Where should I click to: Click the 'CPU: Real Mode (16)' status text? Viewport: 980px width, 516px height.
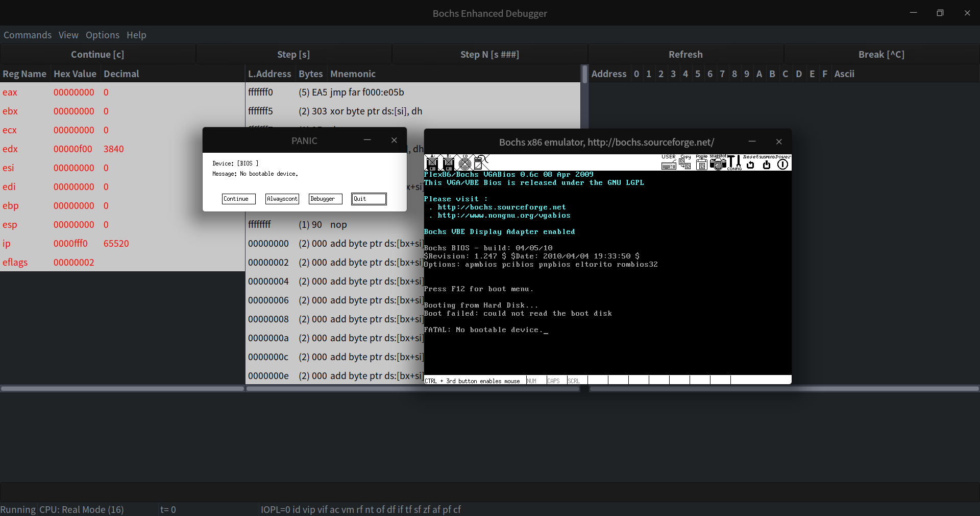[81, 509]
